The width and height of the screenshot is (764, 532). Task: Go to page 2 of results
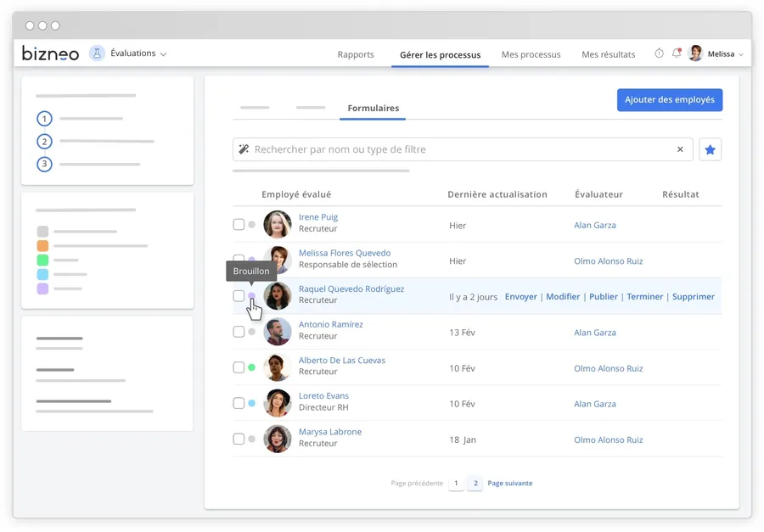coord(475,484)
